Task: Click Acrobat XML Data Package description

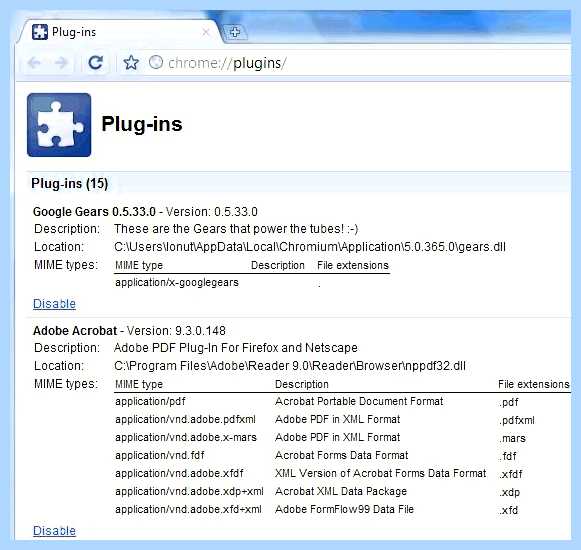Action: 341,491
